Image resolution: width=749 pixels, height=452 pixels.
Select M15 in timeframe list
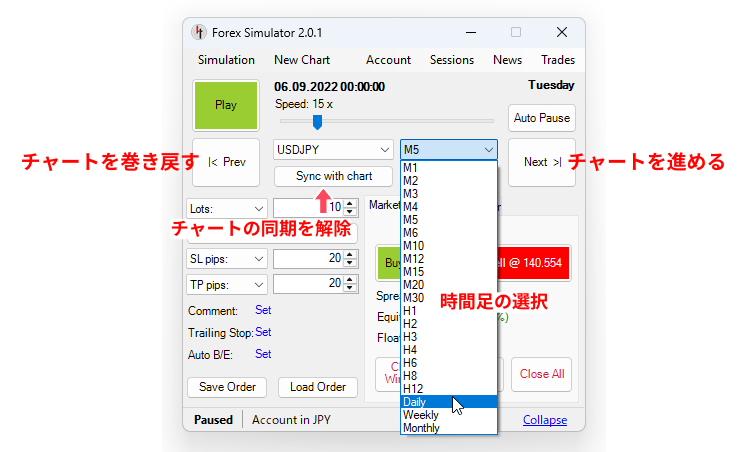pyautogui.click(x=449, y=272)
